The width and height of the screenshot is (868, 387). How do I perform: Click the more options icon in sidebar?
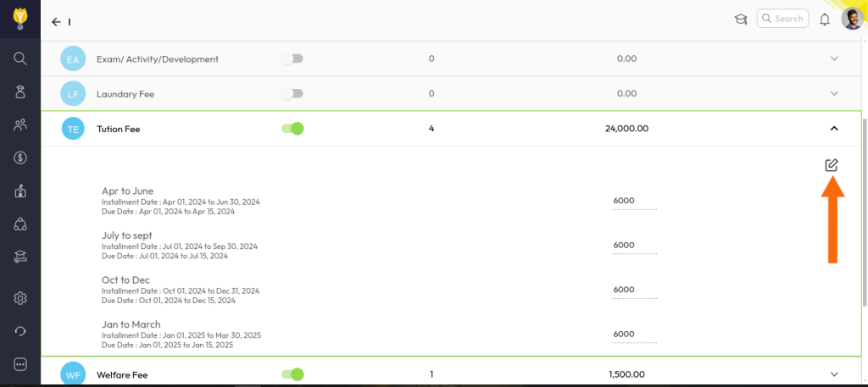click(x=20, y=364)
